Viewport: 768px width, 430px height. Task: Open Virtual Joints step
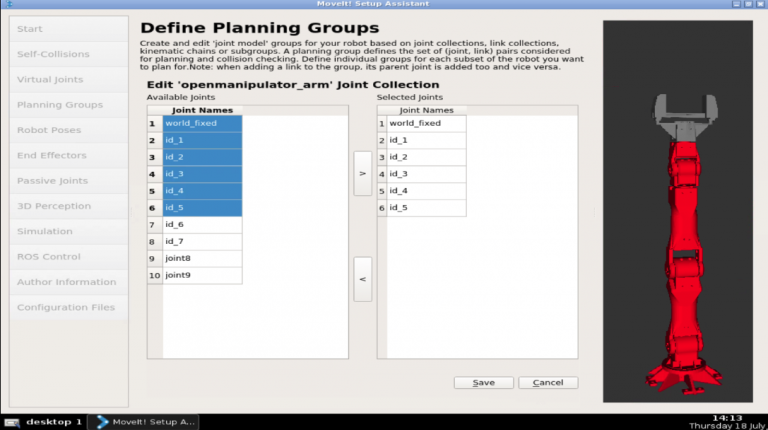tap(69, 79)
